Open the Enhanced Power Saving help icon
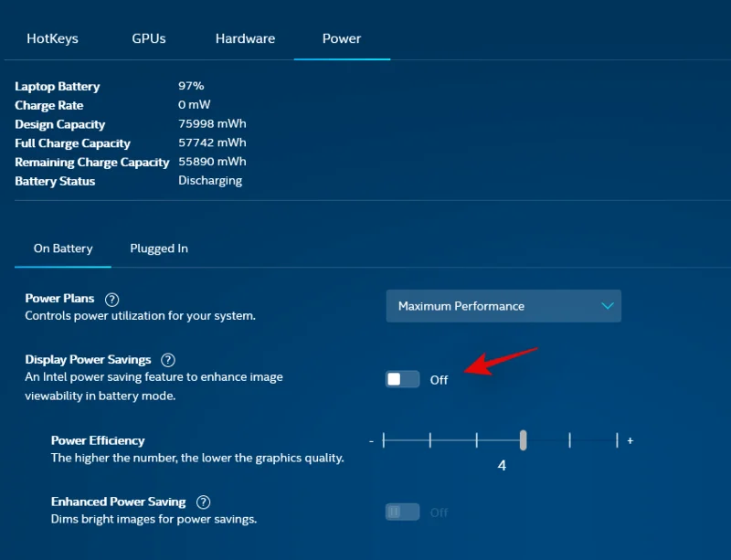Viewport: 731px width, 560px height. pos(203,501)
